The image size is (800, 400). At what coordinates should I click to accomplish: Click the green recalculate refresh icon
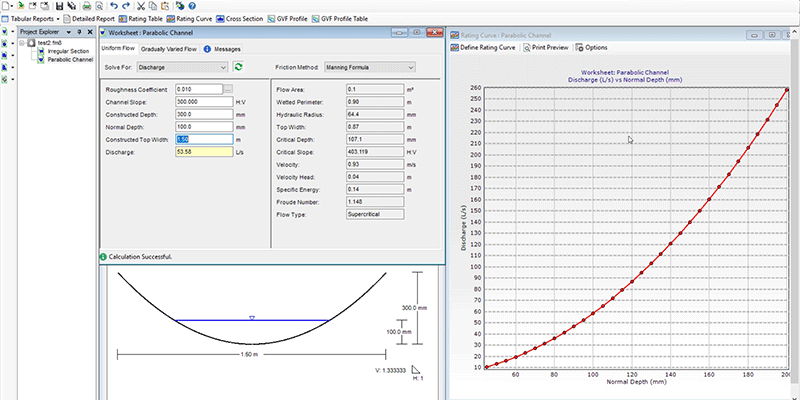[238, 67]
